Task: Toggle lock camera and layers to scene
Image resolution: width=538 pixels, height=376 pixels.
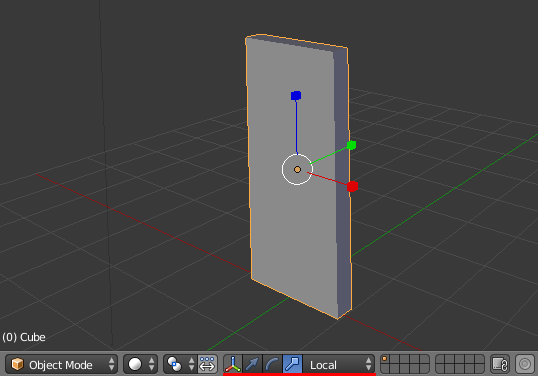Action: (500, 364)
